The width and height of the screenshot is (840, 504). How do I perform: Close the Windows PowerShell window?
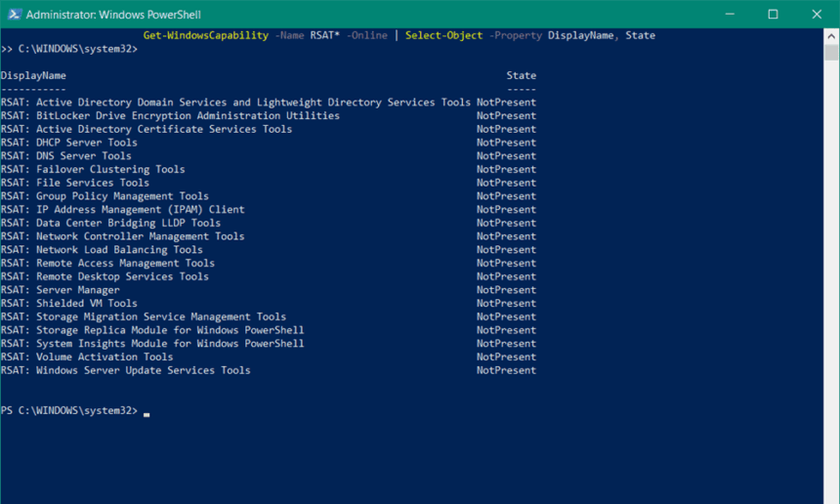[x=818, y=15]
